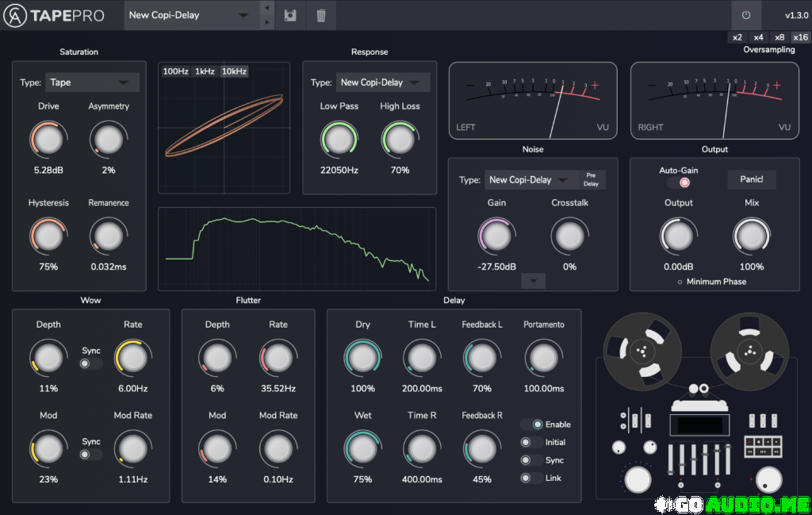Switch hysteresis plot to 10kHz
The width and height of the screenshot is (812, 515).
234,71
